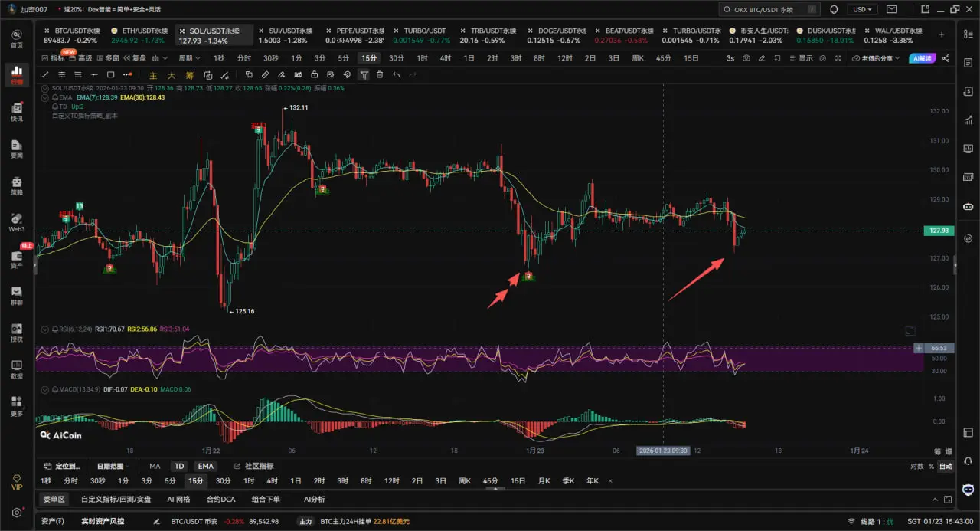Open the 群聊 group chat sidebar icon
This screenshot has width=980, height=531.
pos(17,296)
